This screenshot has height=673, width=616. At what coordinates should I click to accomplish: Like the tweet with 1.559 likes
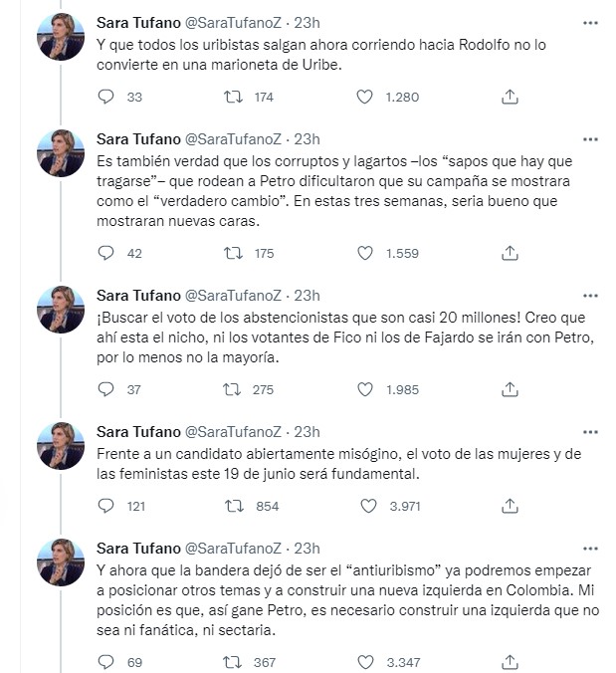[364, 253]
